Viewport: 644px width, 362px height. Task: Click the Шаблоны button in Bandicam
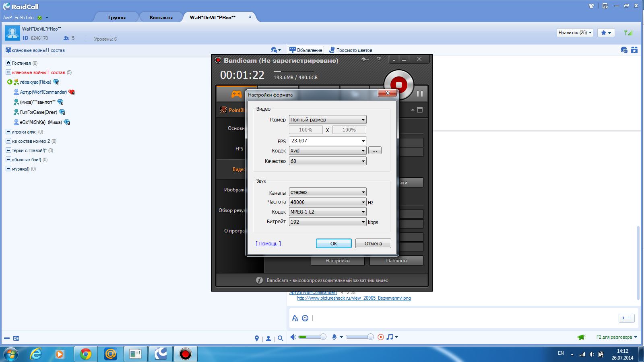pyautogui.click(x=396, y=261)
